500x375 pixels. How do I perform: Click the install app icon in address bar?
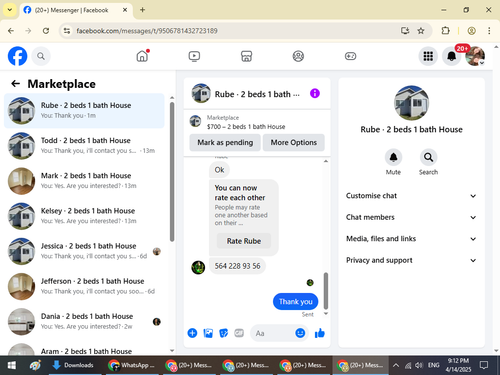tap(405, 31)
